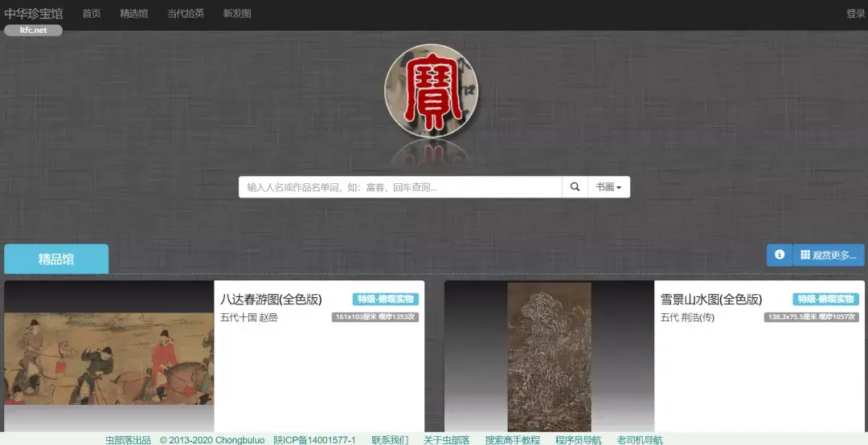Select 新发图 in top navigation
The width and height of the screenshot is (868, 445).
tap(237, 14)
